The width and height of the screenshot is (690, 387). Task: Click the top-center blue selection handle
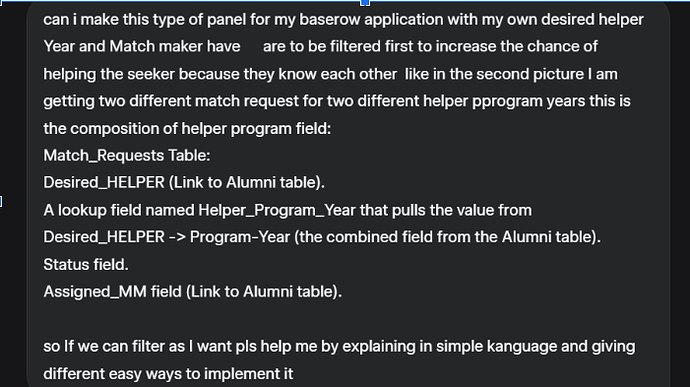[365, 3]
